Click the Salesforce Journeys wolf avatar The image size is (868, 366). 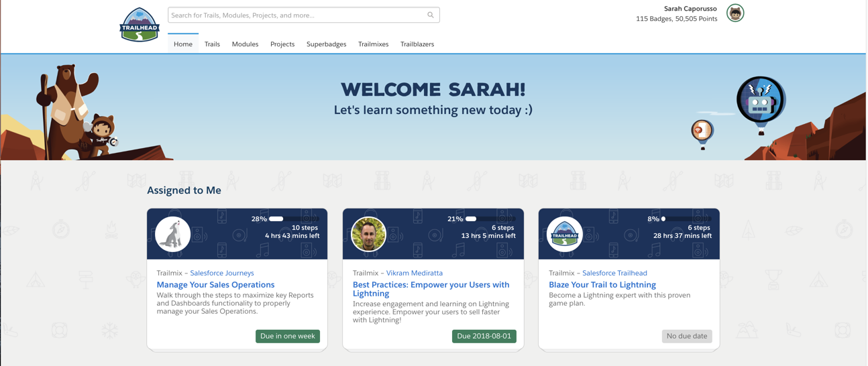(x=172, y=235)
